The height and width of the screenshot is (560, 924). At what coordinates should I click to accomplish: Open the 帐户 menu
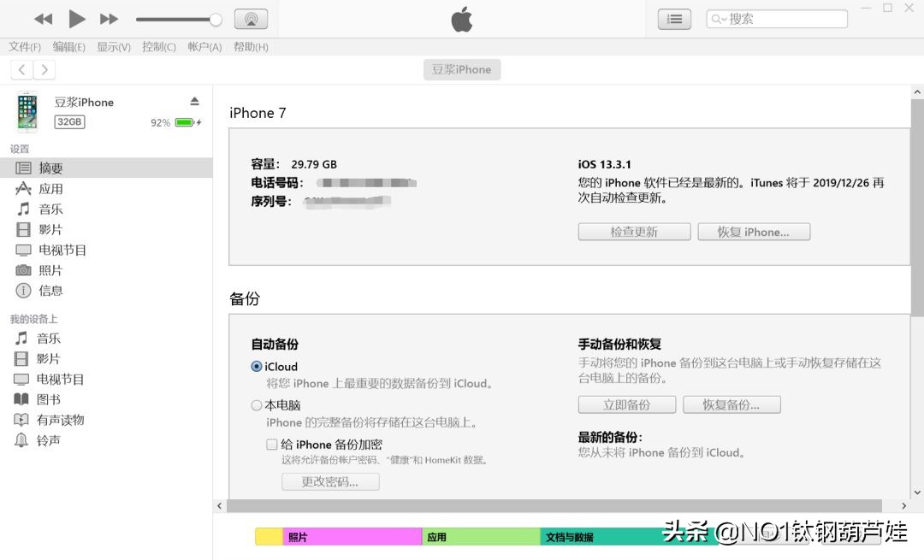click(x=204, y=47)
